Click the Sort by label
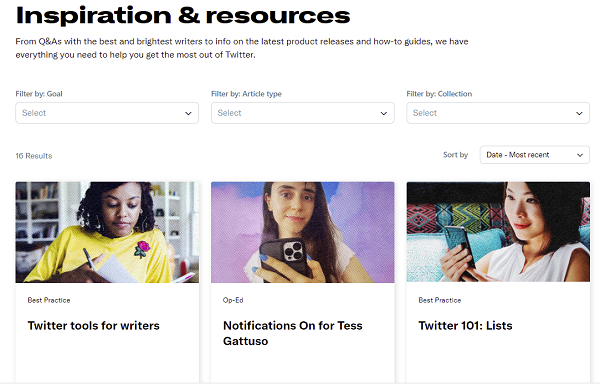The width and height of the screenshot is (600, 385). 455,155
